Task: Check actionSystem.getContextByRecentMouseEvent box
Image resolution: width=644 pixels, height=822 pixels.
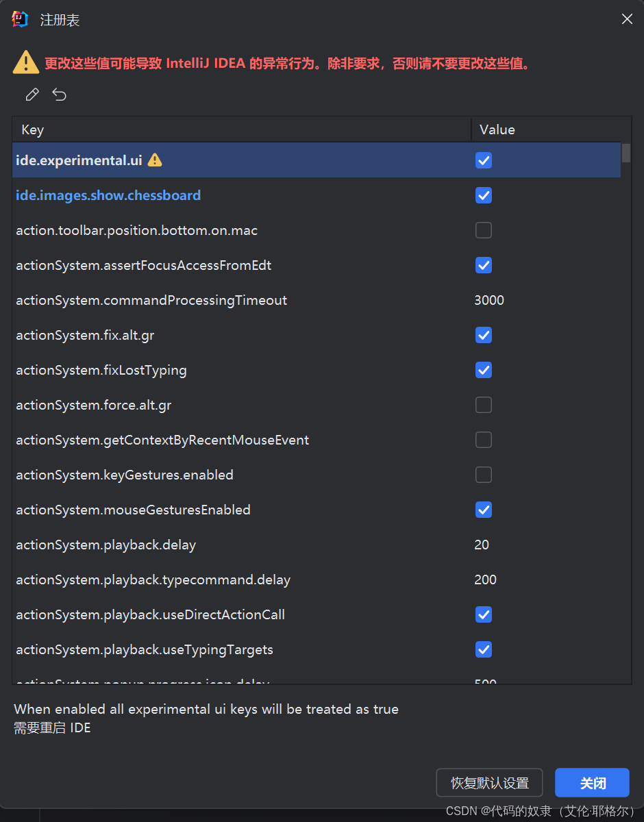Action: [x=484, y=440]
